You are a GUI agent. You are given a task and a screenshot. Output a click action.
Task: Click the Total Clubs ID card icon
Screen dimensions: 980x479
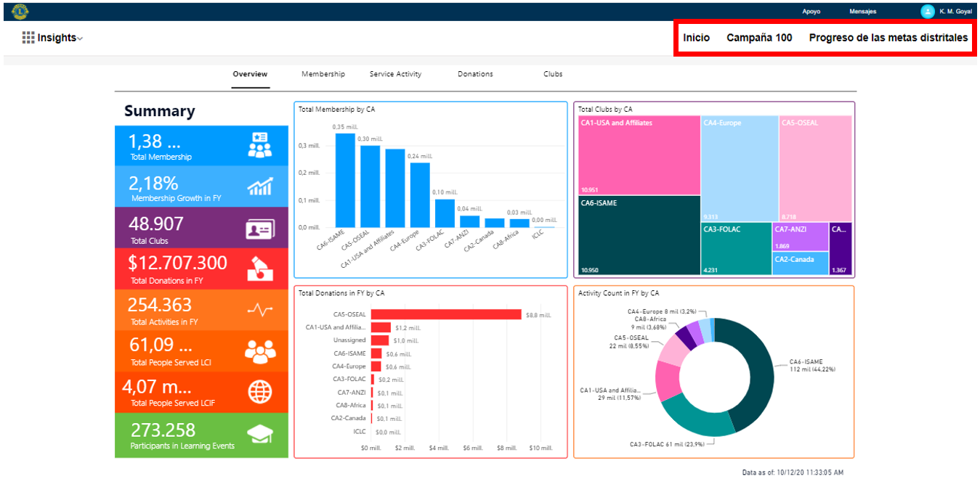[x=259, y=229]
